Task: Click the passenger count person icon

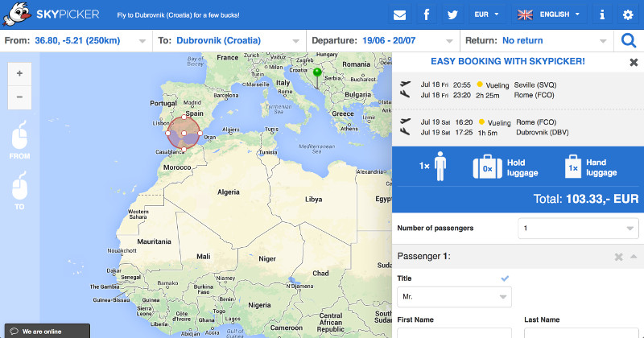Action: (440, 166)
